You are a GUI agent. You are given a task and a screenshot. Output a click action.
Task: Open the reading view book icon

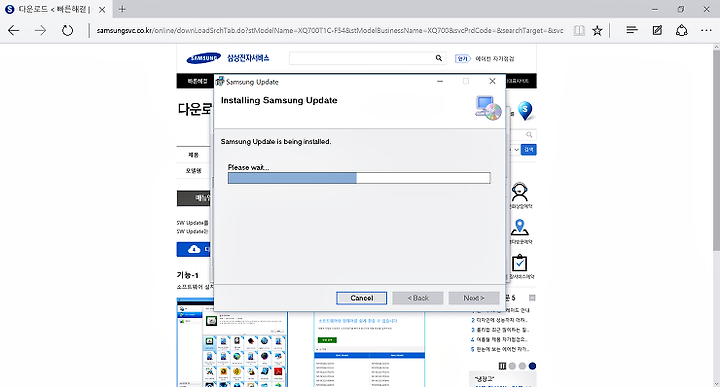[x=579, y=31]
